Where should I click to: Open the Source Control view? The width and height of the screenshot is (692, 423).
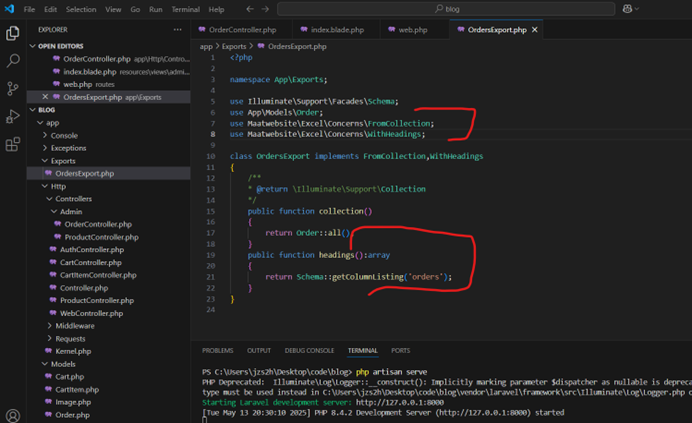point(13,89)
